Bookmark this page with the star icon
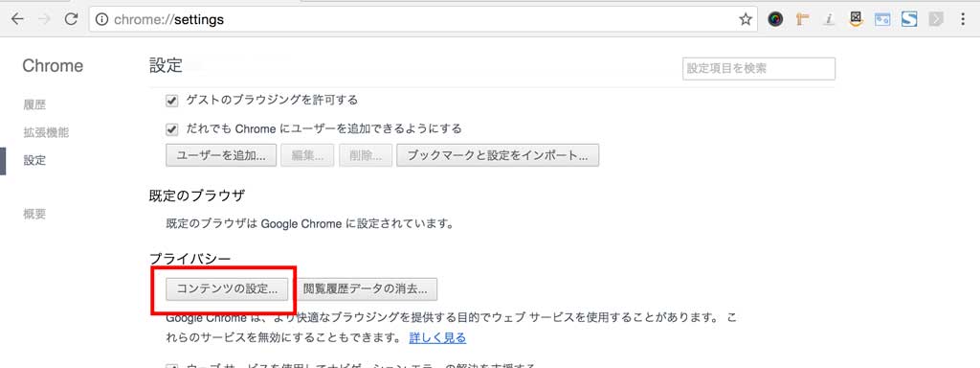 tap(745, 19)
